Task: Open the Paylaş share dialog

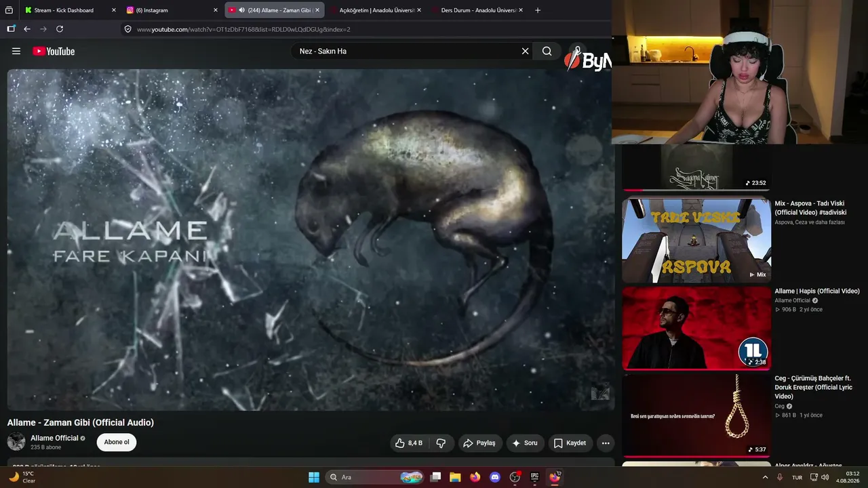Action: (479, 443)
